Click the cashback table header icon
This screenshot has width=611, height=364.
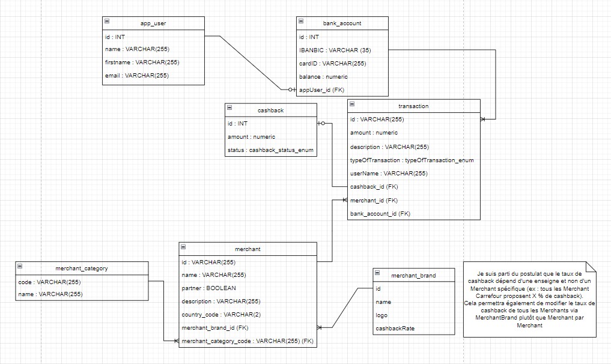tap(229, 109)
